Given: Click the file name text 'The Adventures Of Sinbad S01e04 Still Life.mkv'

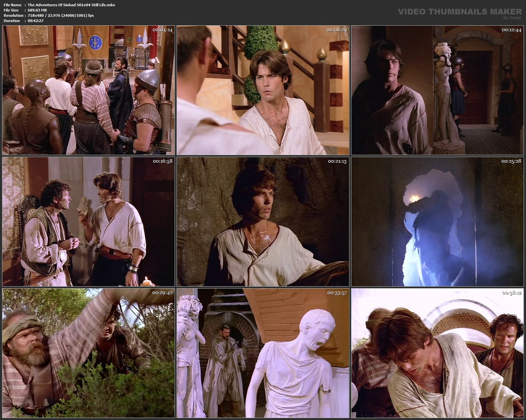Looking at the screenshot, I should (x=71, y=5).
